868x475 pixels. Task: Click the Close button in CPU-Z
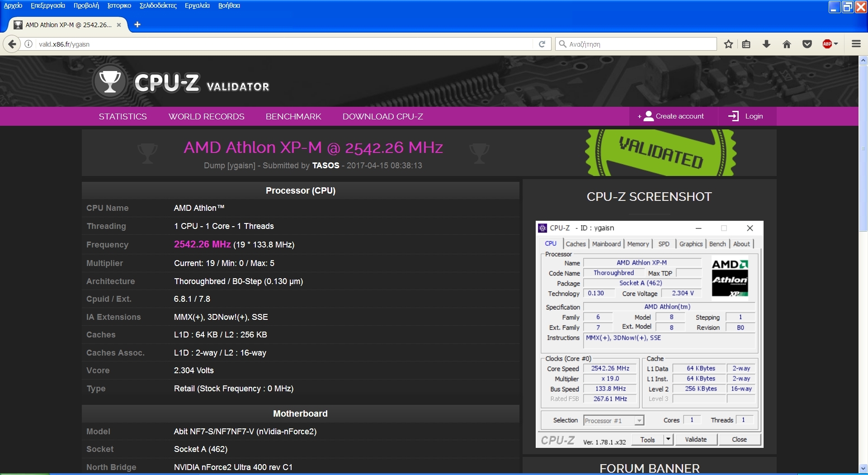(739, 439)
